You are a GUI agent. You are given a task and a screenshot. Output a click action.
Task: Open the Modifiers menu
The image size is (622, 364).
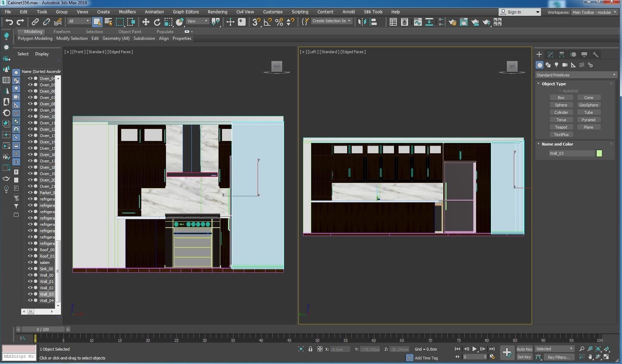(x=127, y=12)
